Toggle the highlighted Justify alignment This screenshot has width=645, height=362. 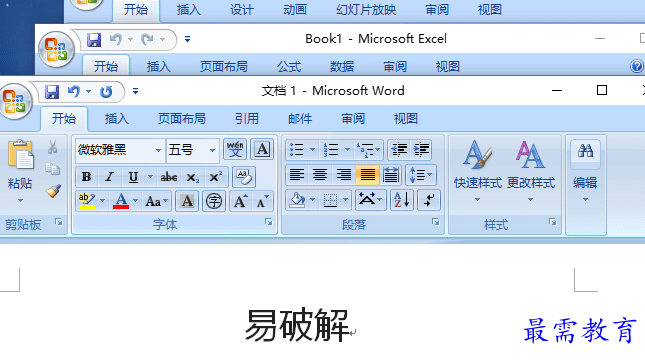tap(367, 175)
